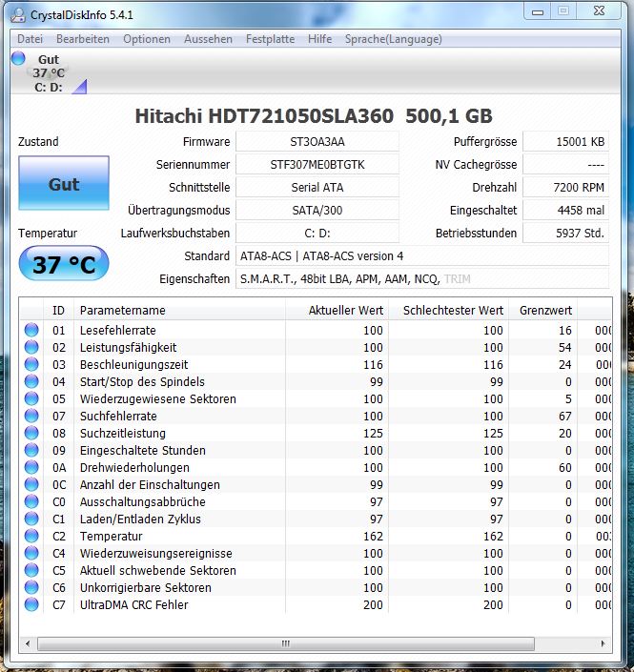The width and height of the screenshot is (634, 672).
Task: Click status orb for C4 Wiederzuweisungsereignisse
Action: click(x=31, y=553)
